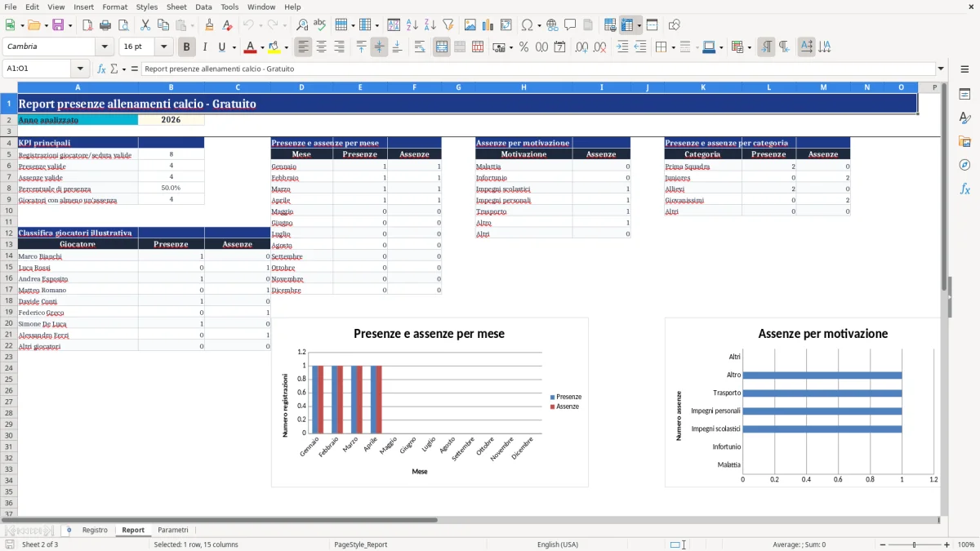
Task: Apply yellow background color swatch
Action: (275, 47)
